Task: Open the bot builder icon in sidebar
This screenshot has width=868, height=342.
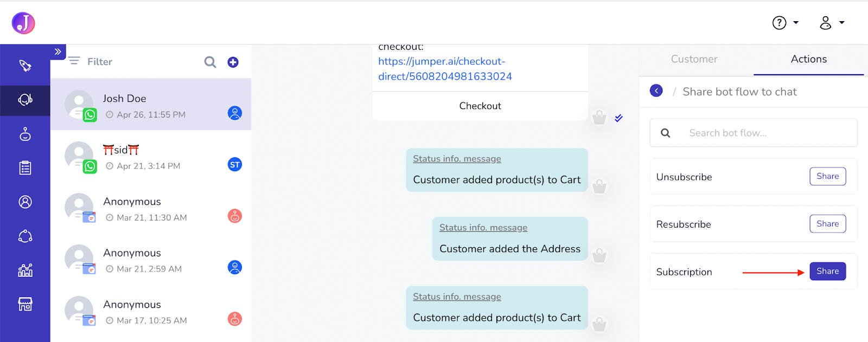Action: tap(25, 134)
